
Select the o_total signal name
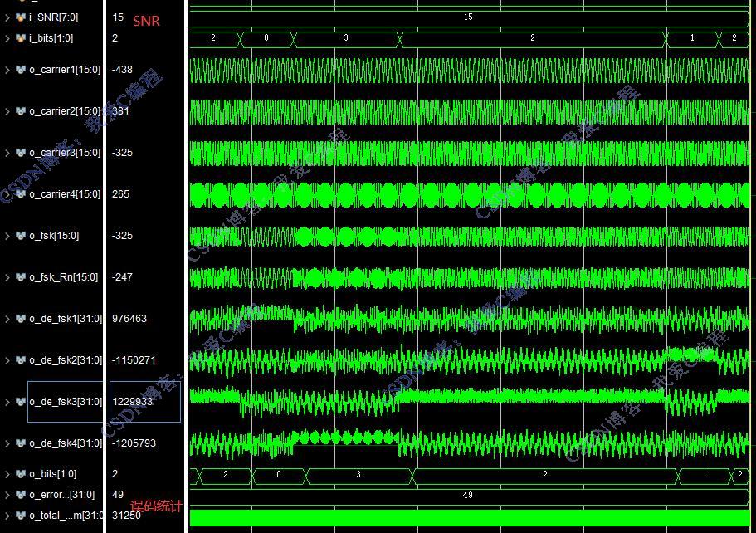pyautogui.click(x=66, y=516)
